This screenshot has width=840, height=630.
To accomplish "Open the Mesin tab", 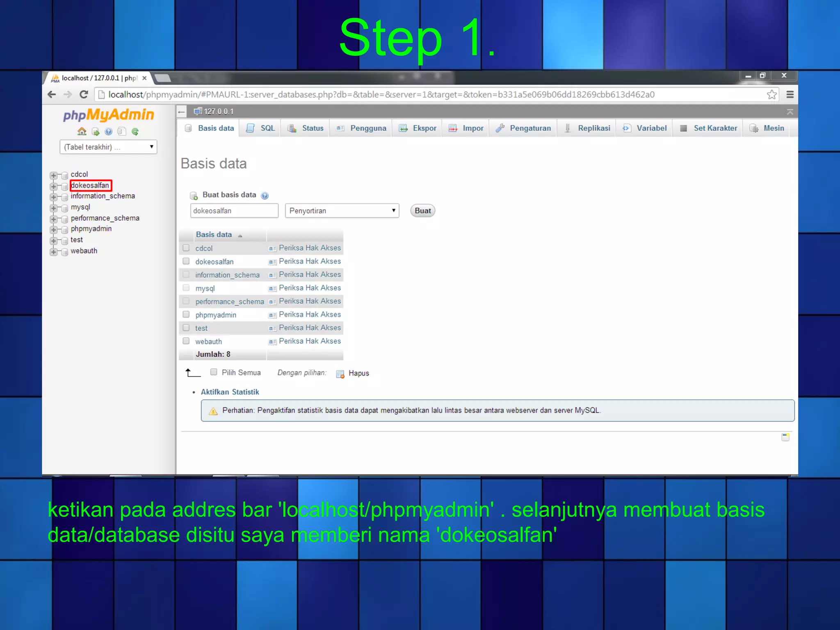I will (x=766, y=128).
